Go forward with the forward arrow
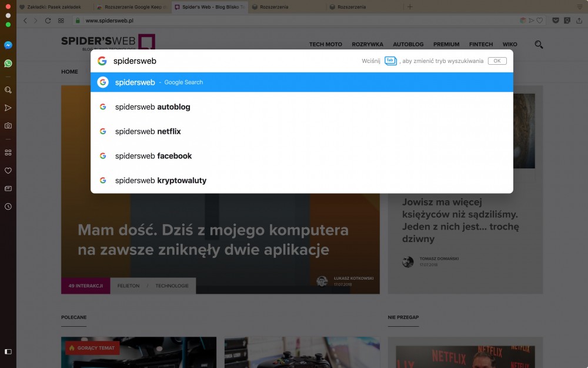 click(36, 21)
